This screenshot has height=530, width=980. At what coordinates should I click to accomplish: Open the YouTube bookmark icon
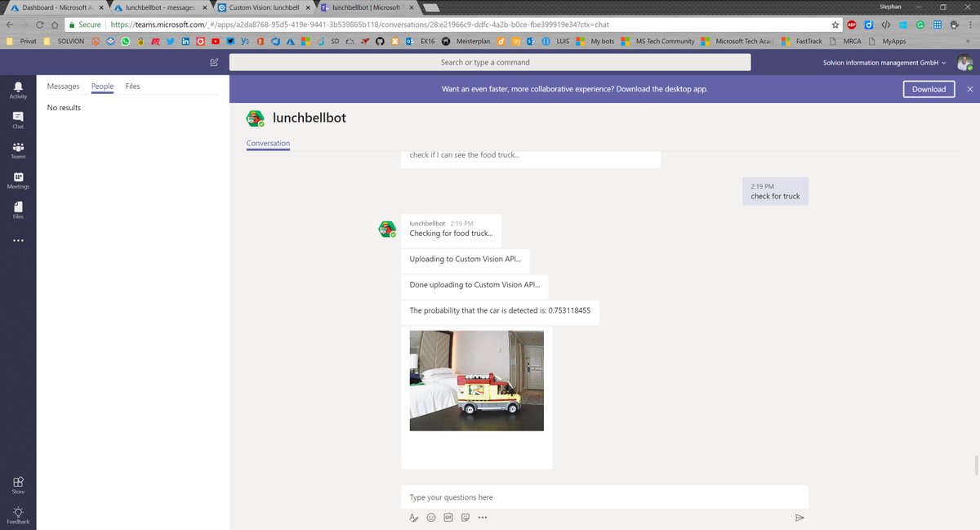pyautogui.click(x=215, y=41)
